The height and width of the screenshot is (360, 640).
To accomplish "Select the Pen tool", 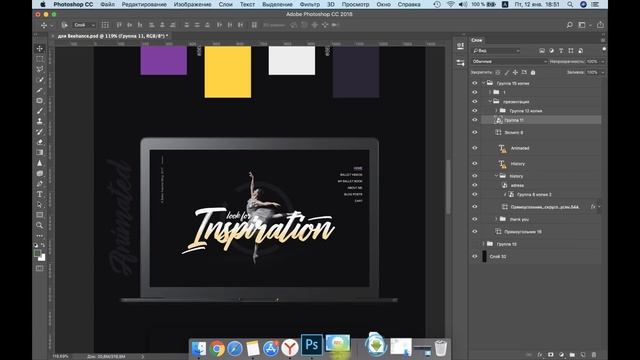I will (x=40, y=184).
